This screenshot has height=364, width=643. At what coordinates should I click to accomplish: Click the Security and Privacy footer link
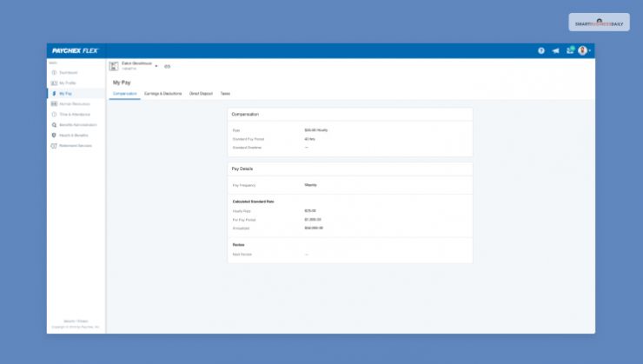(76, 321)
